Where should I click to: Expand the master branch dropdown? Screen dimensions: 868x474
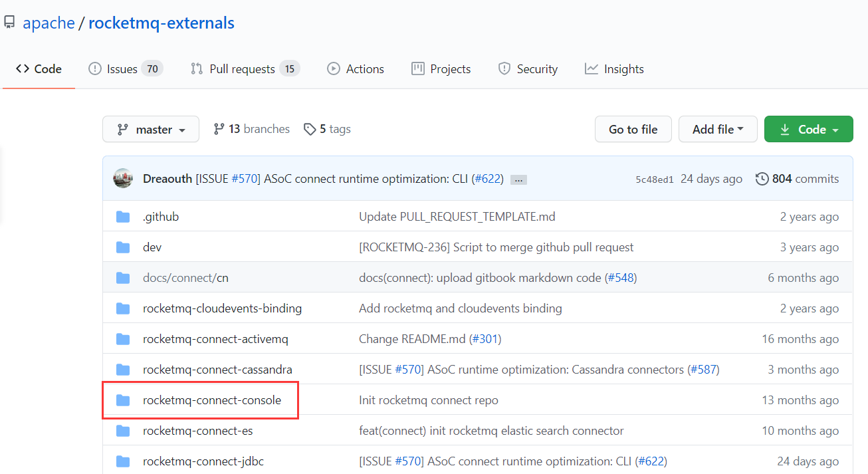151,130
